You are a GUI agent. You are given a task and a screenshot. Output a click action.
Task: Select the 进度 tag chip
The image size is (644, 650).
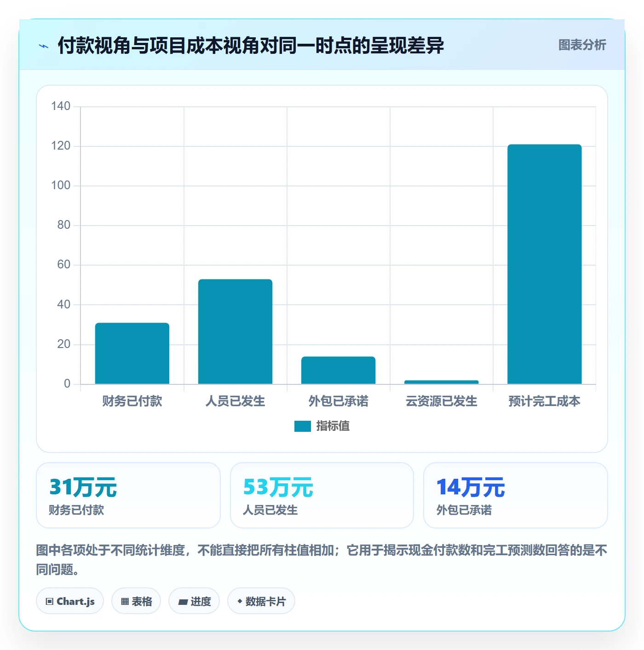(x=194, y=601)
